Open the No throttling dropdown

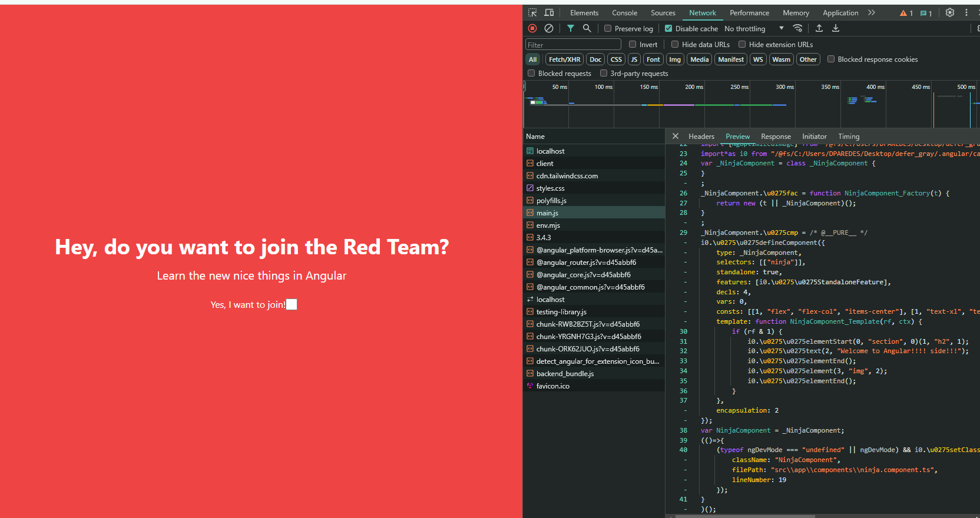tap(754, 28)
